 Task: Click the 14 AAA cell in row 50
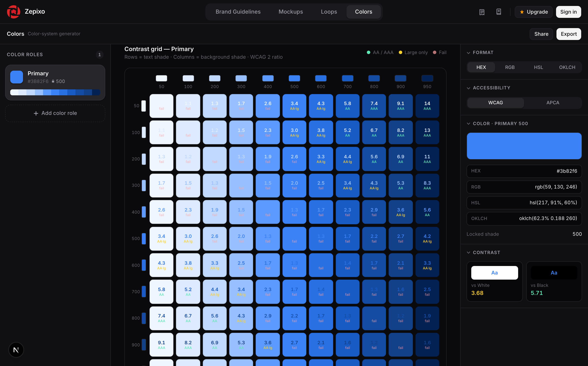click(x=427, y=106)
